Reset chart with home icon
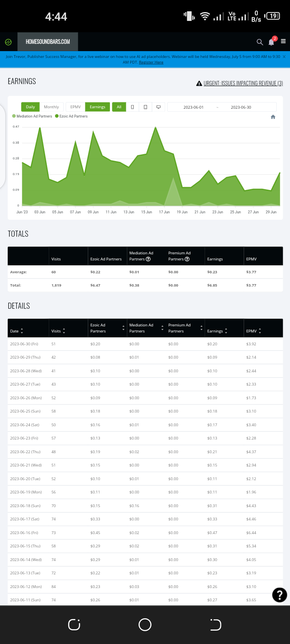Image resolution: width=290 pixels, height=644 pixels. click(x=273, y=117)
